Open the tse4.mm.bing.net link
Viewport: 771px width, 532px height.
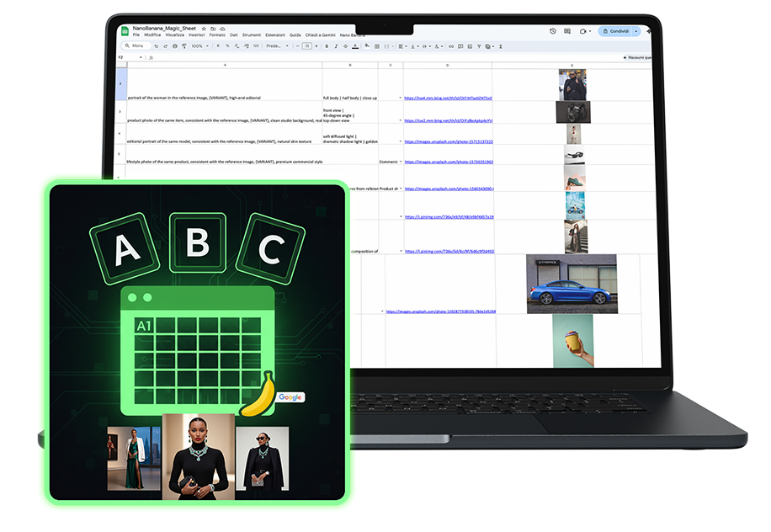(448, 98)
